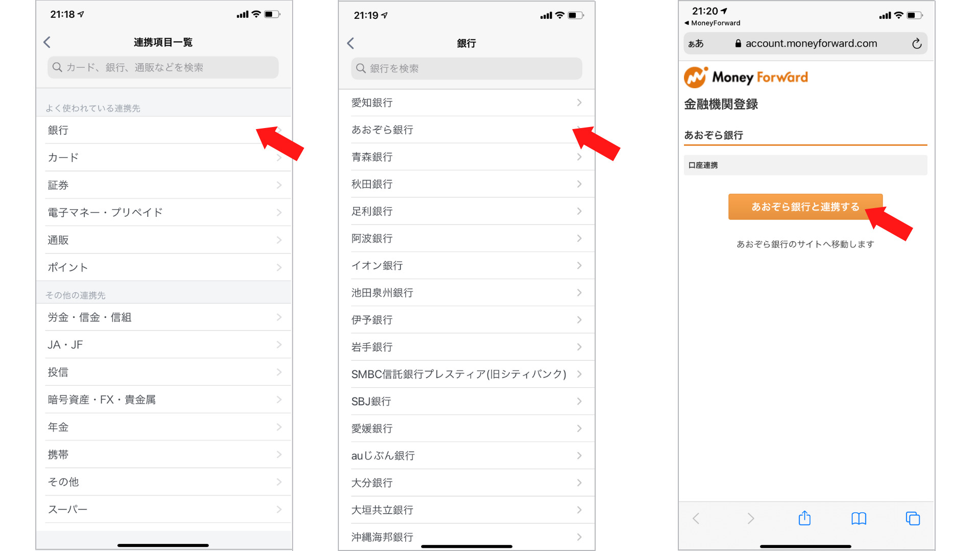This screenshot has width=980, height=551.
Task: Reload the account.moneyforward.com page
Action: (916, 44)
